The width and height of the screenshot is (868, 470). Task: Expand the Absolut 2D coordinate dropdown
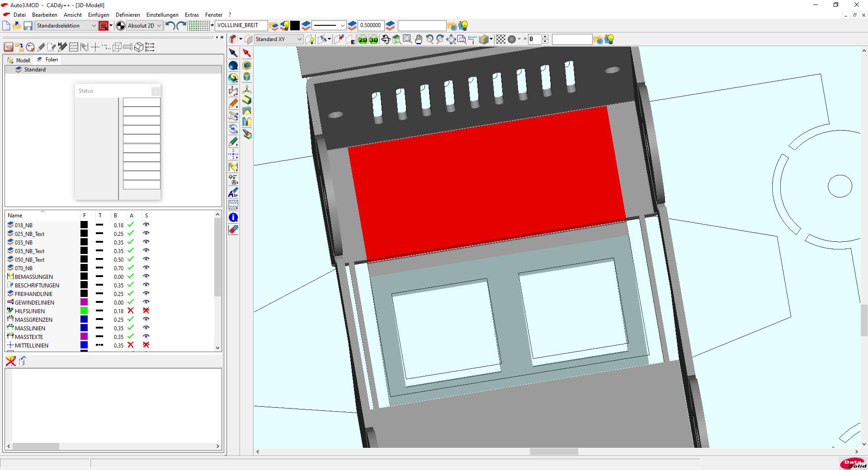point(144,26)
